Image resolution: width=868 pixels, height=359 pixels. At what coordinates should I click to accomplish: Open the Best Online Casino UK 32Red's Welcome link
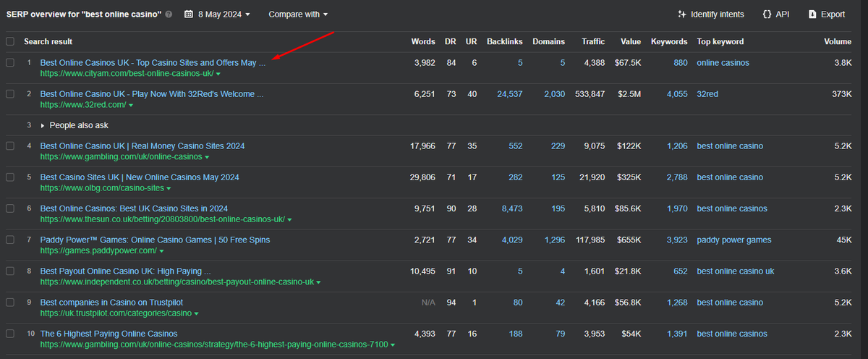pyautogui.click(x=152, y=94)
